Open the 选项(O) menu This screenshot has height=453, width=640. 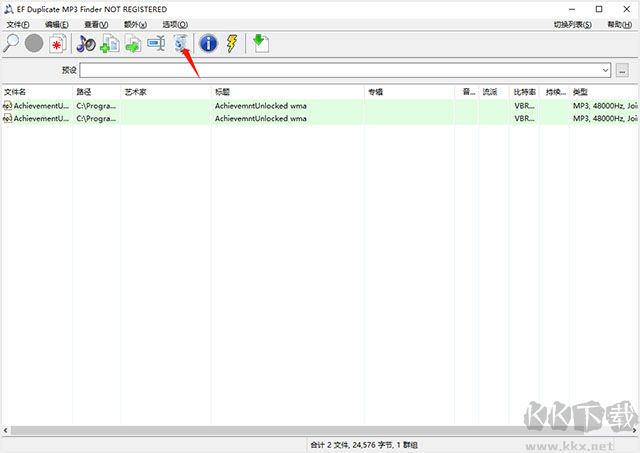coord(175,24)
